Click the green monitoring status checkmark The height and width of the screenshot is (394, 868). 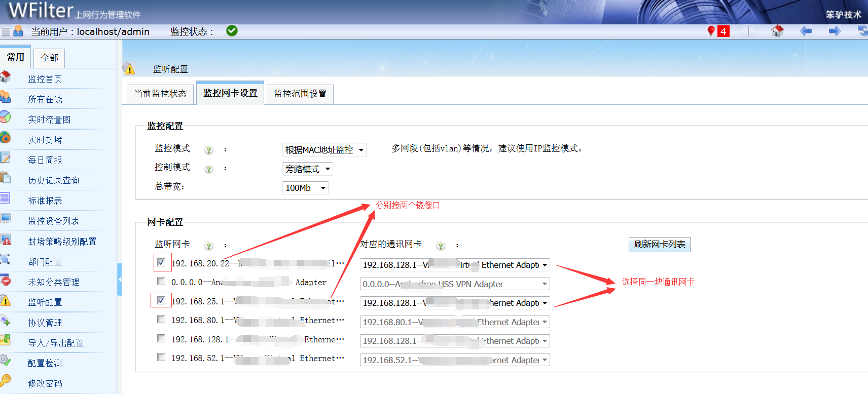(x=232, y=31)
